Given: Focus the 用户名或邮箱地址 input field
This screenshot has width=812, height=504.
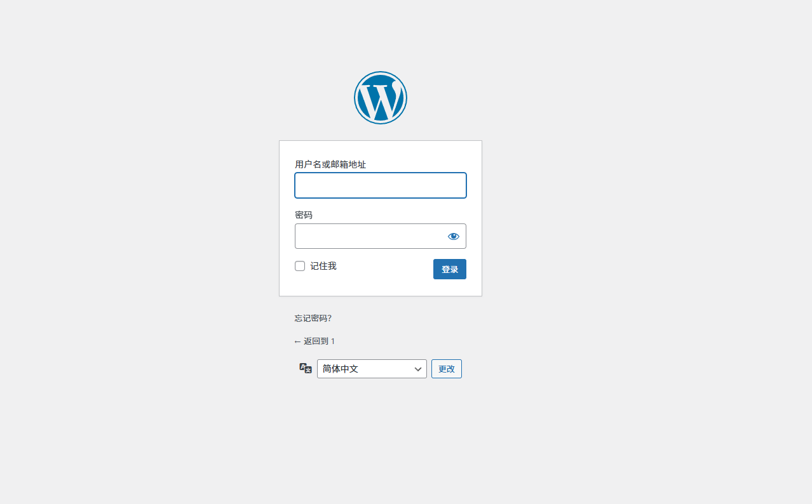Looking at the screenshot, I should [x=381, y=185].
